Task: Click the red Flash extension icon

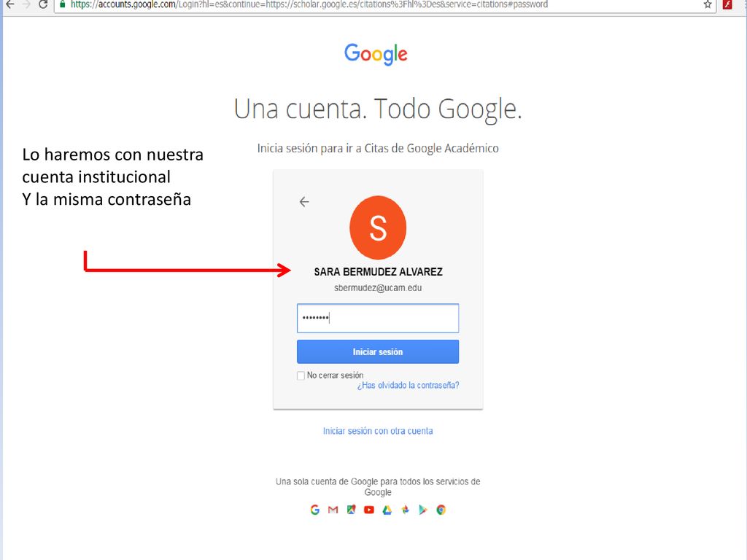Action: tap(727, 5)
